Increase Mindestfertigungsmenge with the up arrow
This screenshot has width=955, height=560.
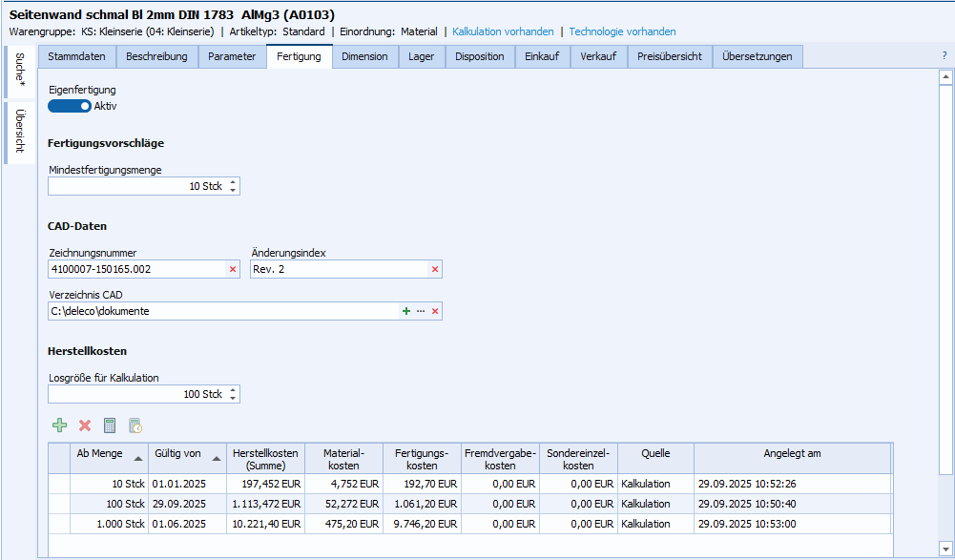pos(234,181)
